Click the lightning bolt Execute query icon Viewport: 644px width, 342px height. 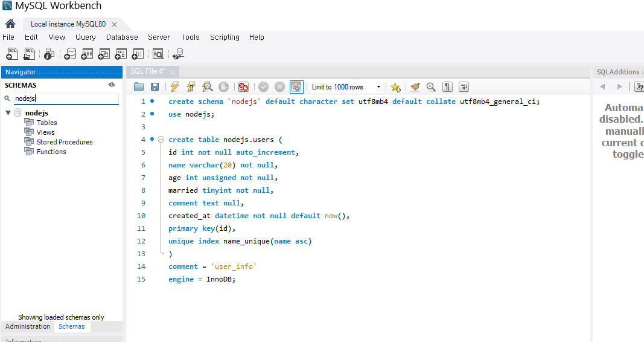click(x=175, y=87)
